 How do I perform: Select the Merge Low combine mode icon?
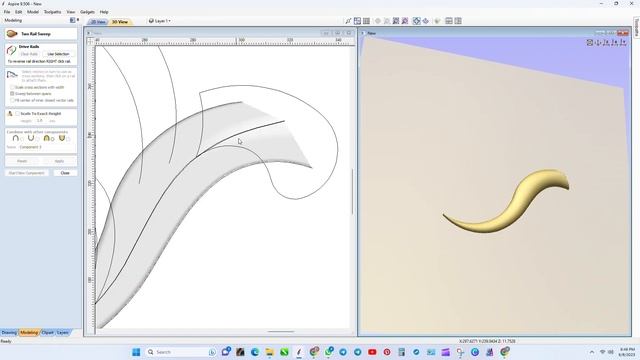point(62,138)
